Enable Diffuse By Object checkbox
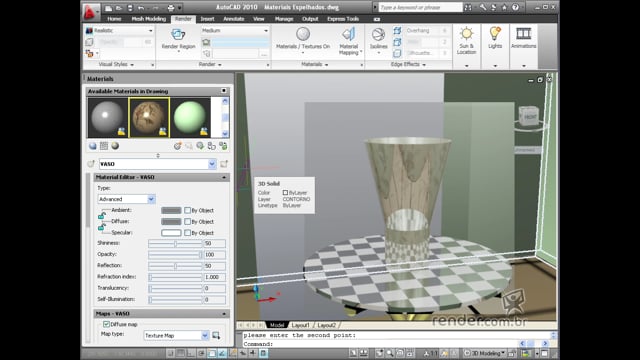The image size is (640, 360). pos(187,222)
